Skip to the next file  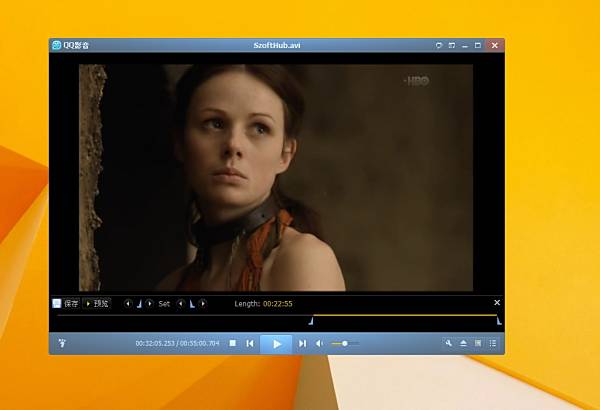[302, 343]
